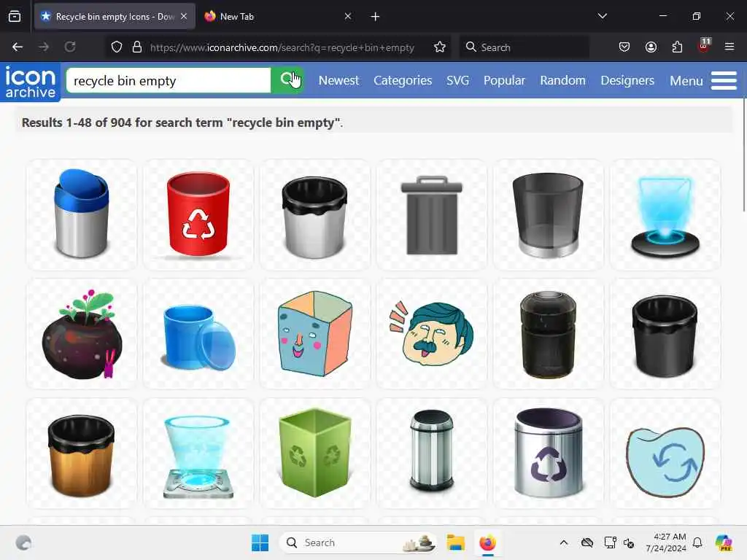
Task: Open a new browser tab
Action: pyautogui.click(x=375, y=17)
